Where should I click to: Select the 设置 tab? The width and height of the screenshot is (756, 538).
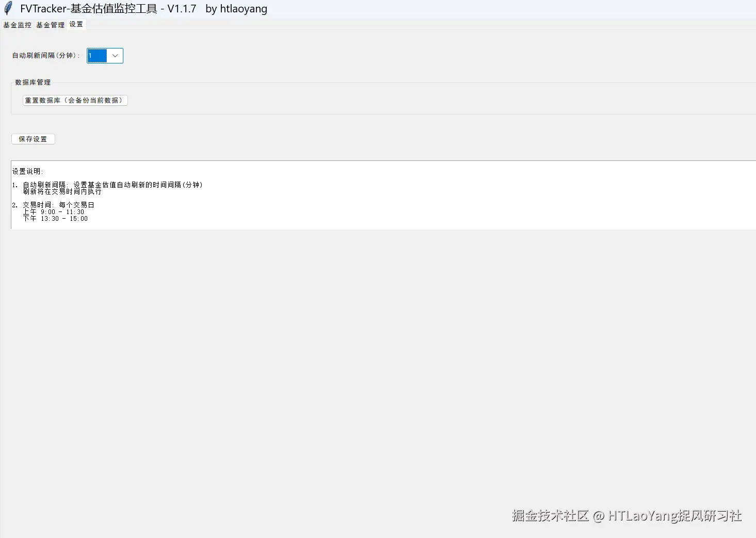(76, 24)
